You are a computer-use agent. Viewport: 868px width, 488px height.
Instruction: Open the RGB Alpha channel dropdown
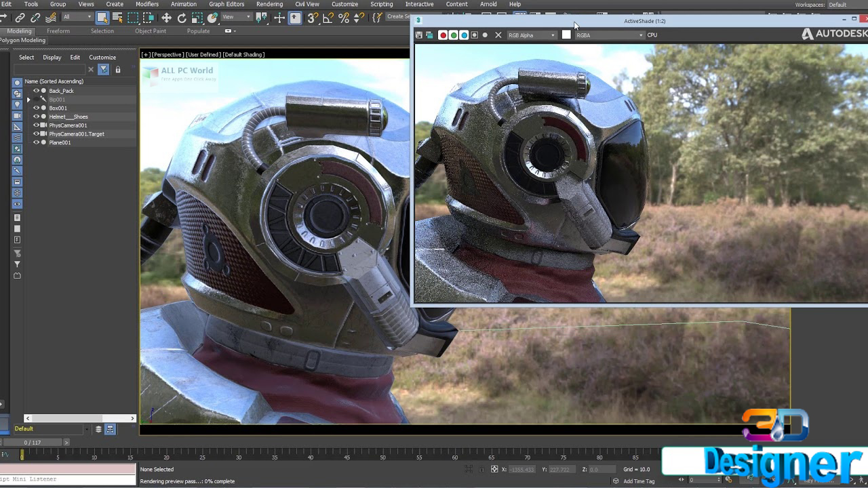tap(532, 35)
